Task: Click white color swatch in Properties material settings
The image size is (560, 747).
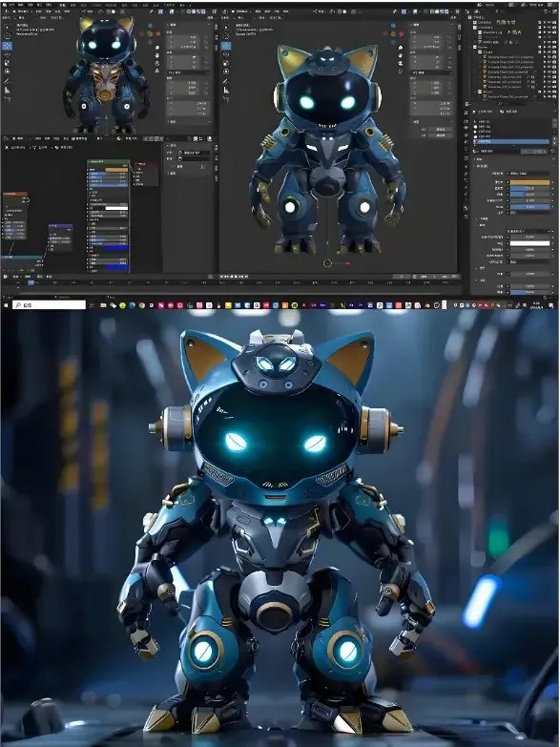Action: 530,243
